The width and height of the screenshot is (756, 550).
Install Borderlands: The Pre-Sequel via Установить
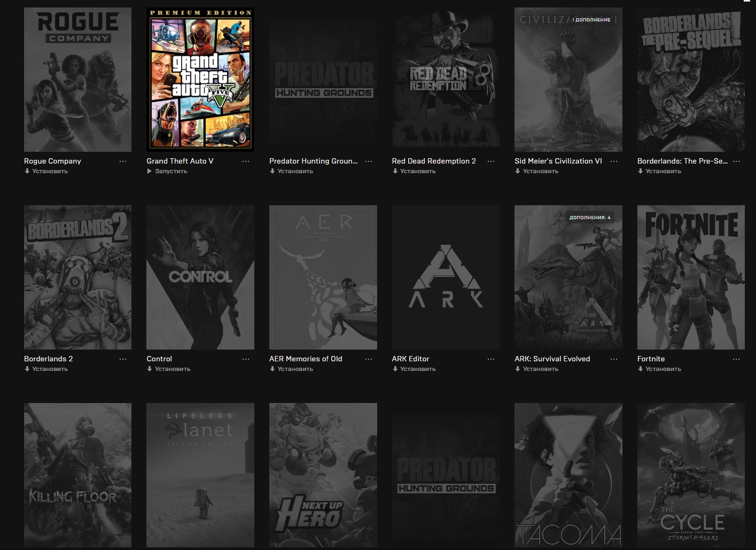pyautogui.click(x=659, y=172)
